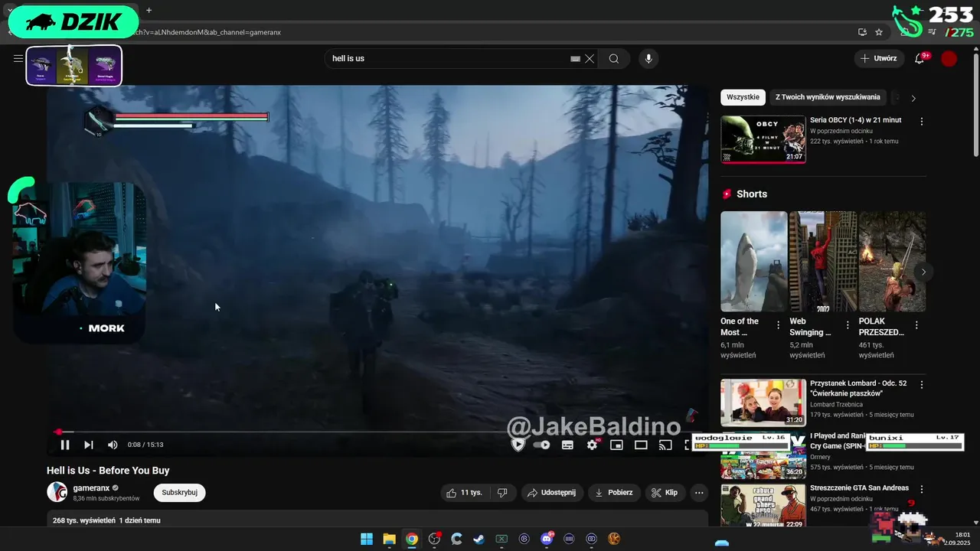Create a clip with Klip button
980x551 pixels.
[x=665, y=493]
